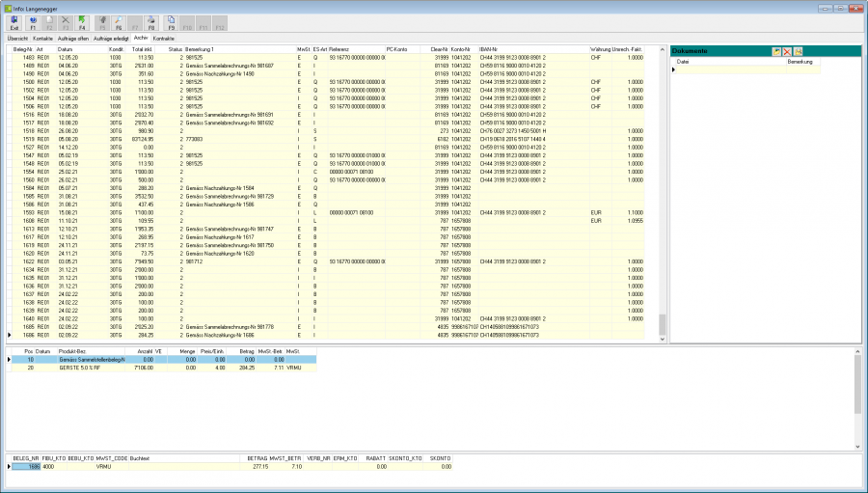Image resolution: width=868 pixels, height=493 pixels.
Task: Click the F7 toolbar button
Action: tap(134, 23)
